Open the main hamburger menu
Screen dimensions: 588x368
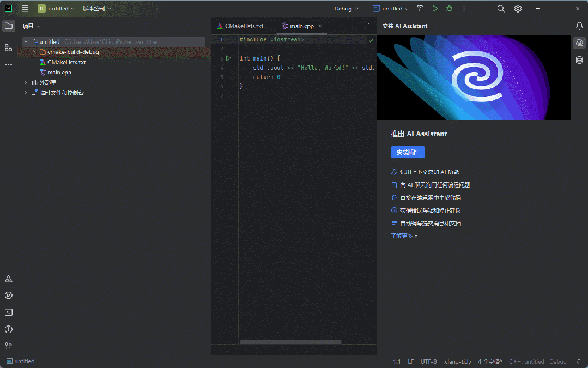pyautogui.click(x=25, y=9)
